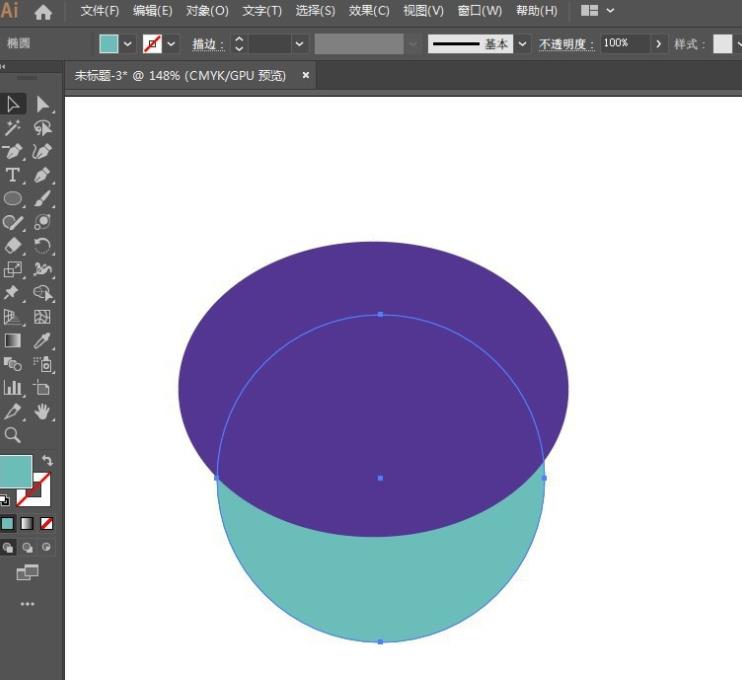Select the Curvature tool
Viewport: 742px width, 680px height.
click(x=43, y=151)
